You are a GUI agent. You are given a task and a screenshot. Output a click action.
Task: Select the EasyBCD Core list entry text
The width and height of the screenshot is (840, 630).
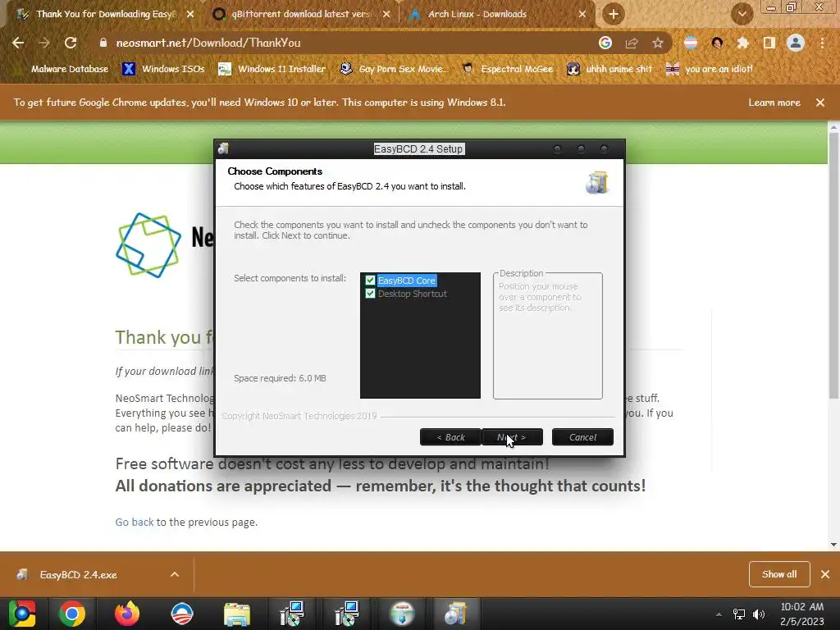point(407,281)
